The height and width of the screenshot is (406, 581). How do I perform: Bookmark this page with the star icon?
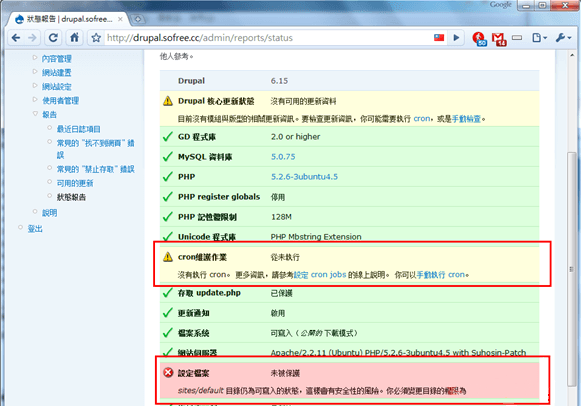(96, 38)
